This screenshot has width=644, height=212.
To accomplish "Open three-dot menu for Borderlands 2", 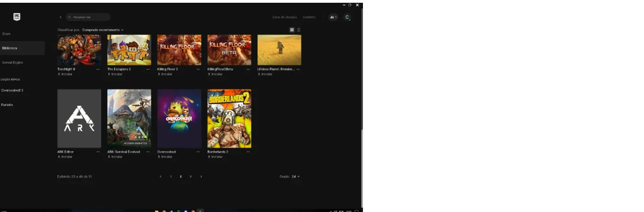I will (248, 152).
